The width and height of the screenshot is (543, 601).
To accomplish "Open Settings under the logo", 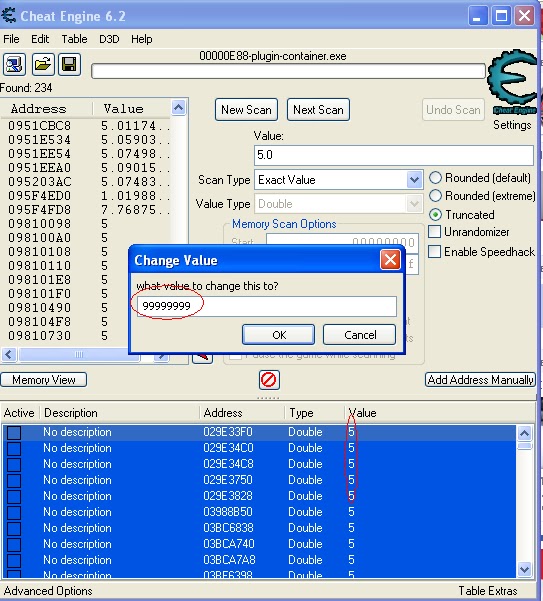I will click(512, 125).
